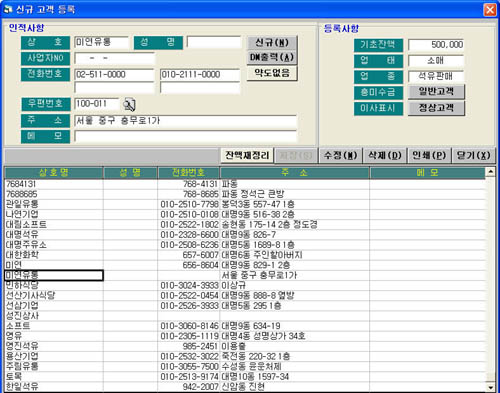Click the 인쇄(P) print button
Image resolution: width=500 pixels, height=393 pixels.
pyautogui.click(x=429, y=155)
